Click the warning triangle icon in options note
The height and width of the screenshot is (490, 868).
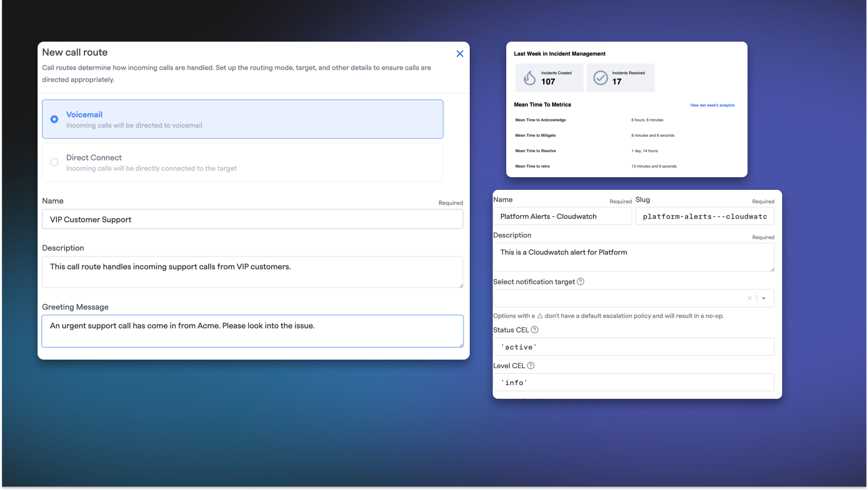[540, 316]
